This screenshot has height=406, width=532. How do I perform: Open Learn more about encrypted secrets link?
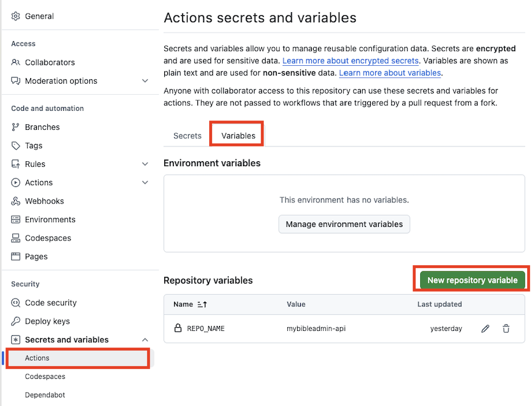click(351, 61)
